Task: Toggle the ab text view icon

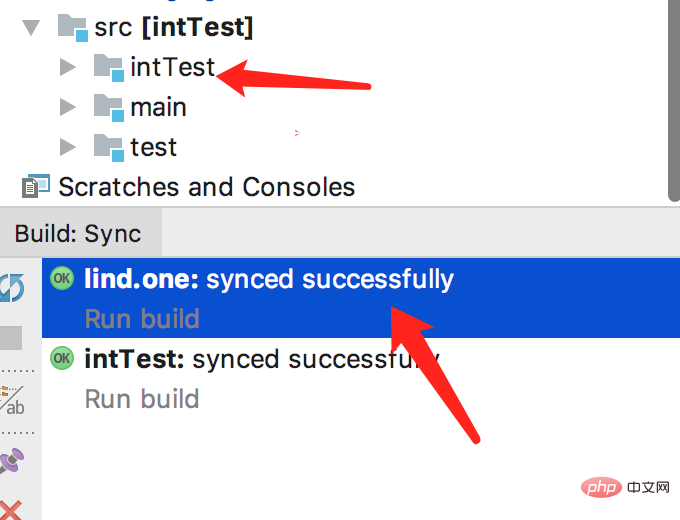Action: pos(12,401)
